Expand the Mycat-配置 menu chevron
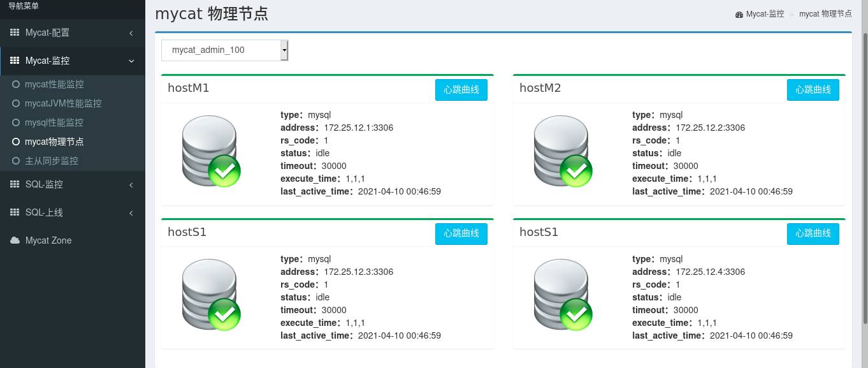The height and width of the screenshot is (368, 868). click(131, 33)
